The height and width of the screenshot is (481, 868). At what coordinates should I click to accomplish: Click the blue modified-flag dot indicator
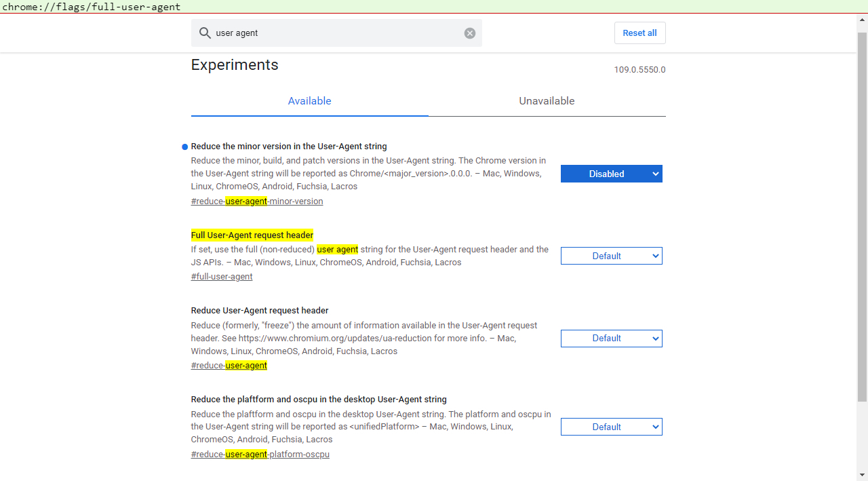184,147
